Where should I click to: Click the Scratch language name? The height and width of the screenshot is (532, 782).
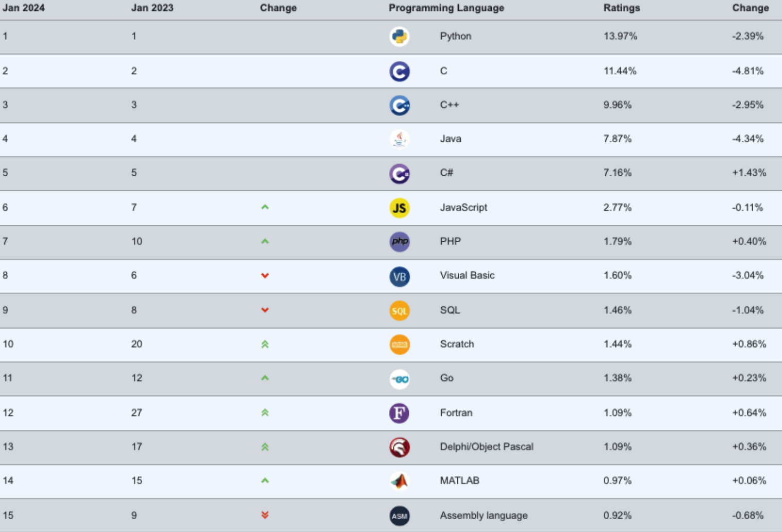[457, 344]
